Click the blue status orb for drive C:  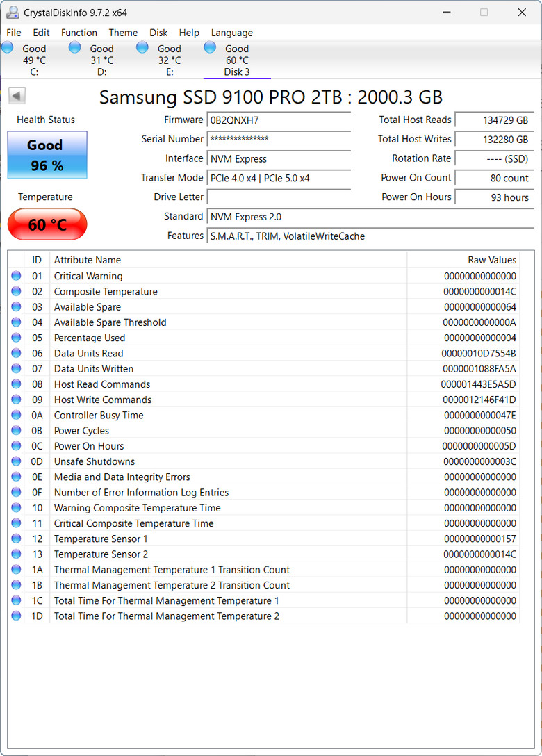[7, 47]
